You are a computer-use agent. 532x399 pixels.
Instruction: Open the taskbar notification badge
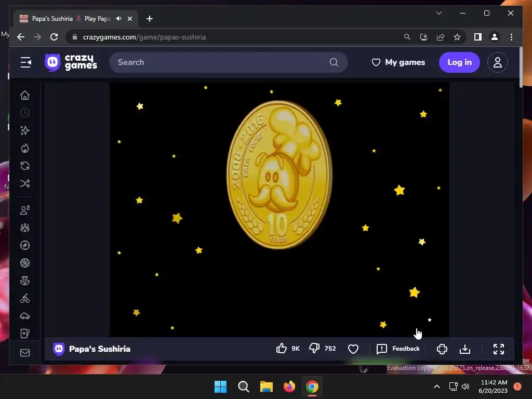[x=517, y=387]
